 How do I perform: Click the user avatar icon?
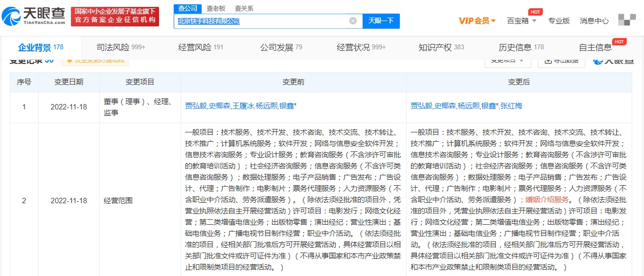point(627,20)
